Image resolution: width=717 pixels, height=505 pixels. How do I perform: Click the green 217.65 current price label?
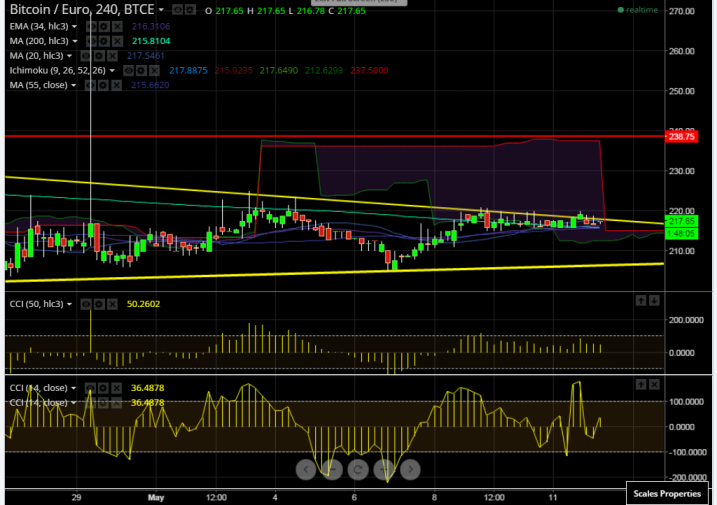[681, 221]
